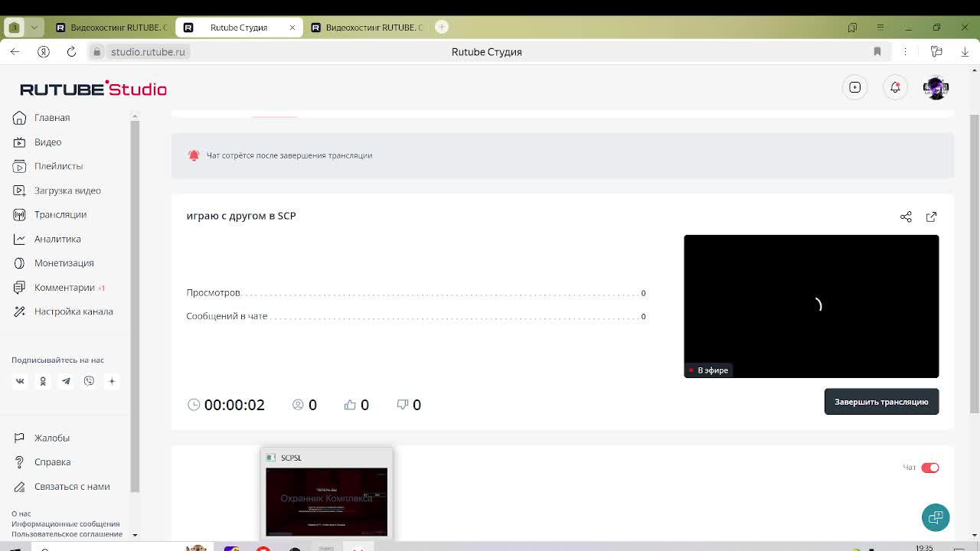Click the clock icon next to stream timer
980x551 pixels.
194,405
